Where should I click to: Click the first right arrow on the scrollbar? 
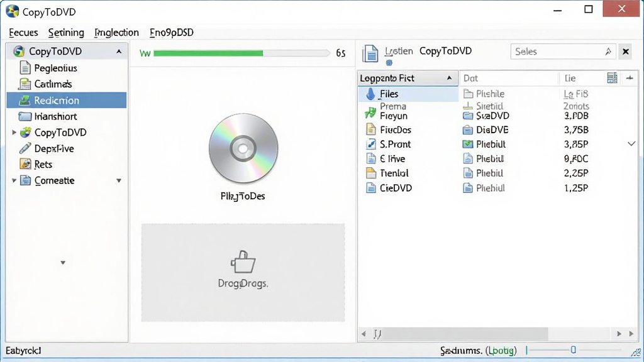(619, 334)
